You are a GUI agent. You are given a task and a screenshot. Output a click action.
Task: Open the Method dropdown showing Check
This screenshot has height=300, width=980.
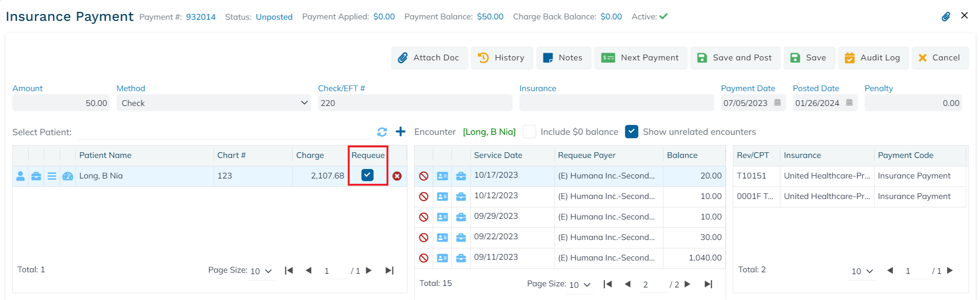coord(213,103)
